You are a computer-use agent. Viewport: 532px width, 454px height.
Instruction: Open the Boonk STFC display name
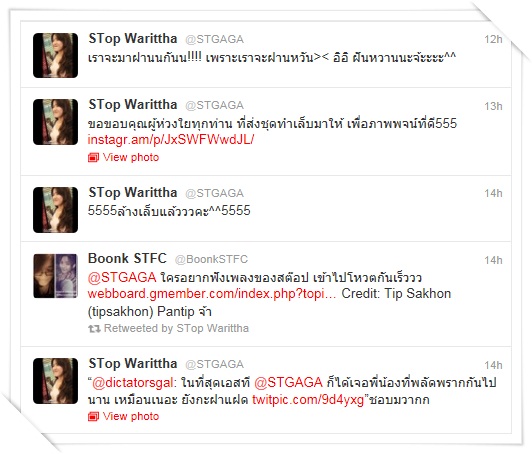127,258
